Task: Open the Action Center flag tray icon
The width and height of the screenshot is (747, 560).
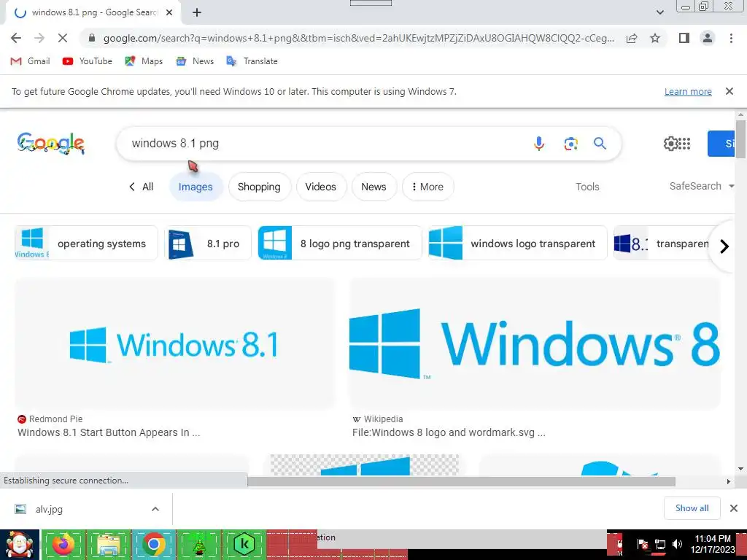Action: click(643, 544)
